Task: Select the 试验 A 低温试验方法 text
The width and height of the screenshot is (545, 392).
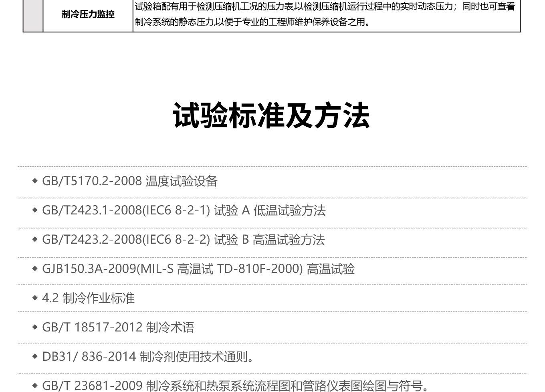Action: (x=270, y=211)
